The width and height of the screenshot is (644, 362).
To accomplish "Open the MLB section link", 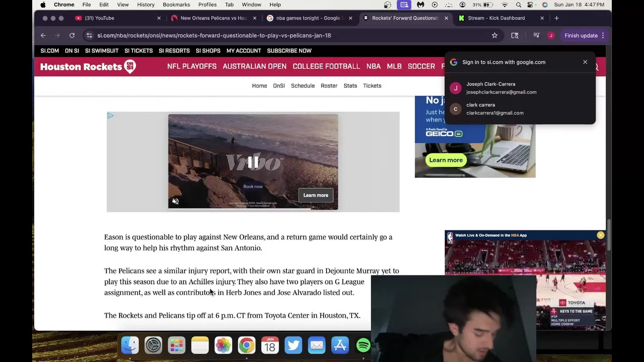I will 394,66.
